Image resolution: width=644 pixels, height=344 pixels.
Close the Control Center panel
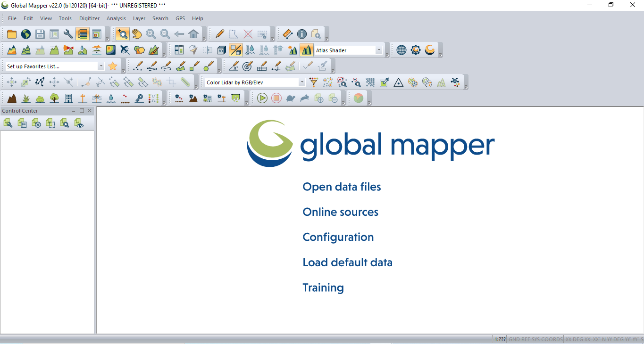pos(90,111)
